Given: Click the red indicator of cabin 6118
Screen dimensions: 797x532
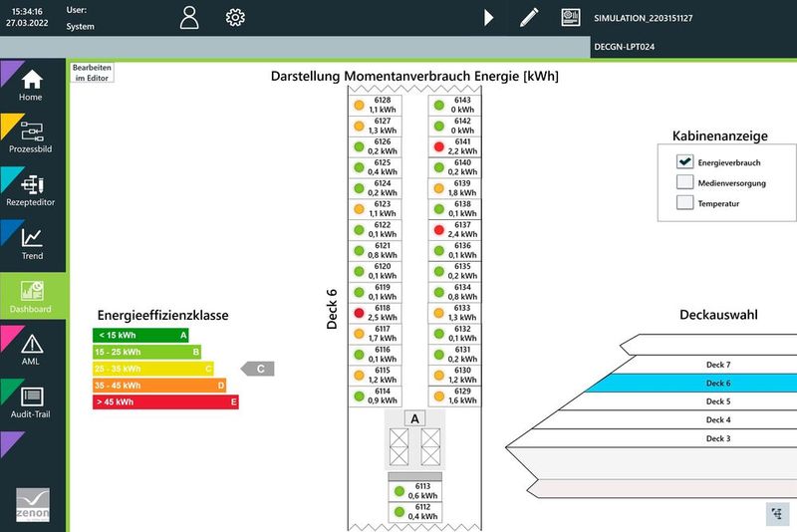Looking at the screenshot, I should pyautogui.click(x=359, y=313).
